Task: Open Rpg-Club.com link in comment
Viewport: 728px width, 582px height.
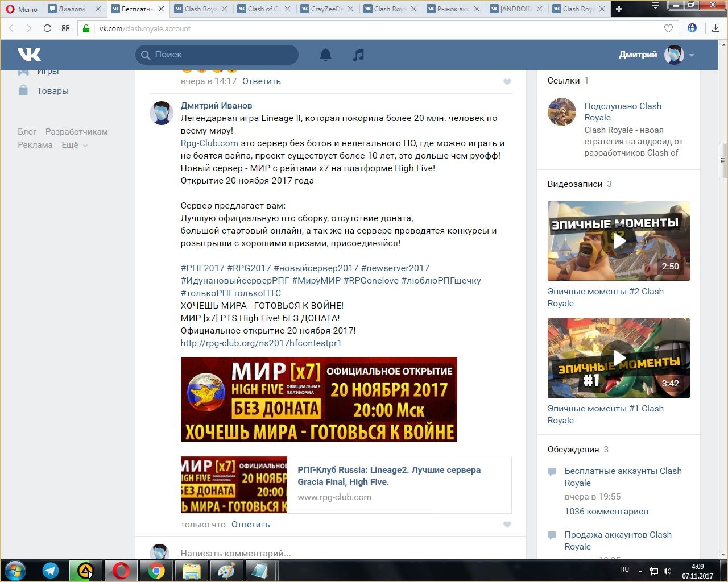Action: pos(209,143)
